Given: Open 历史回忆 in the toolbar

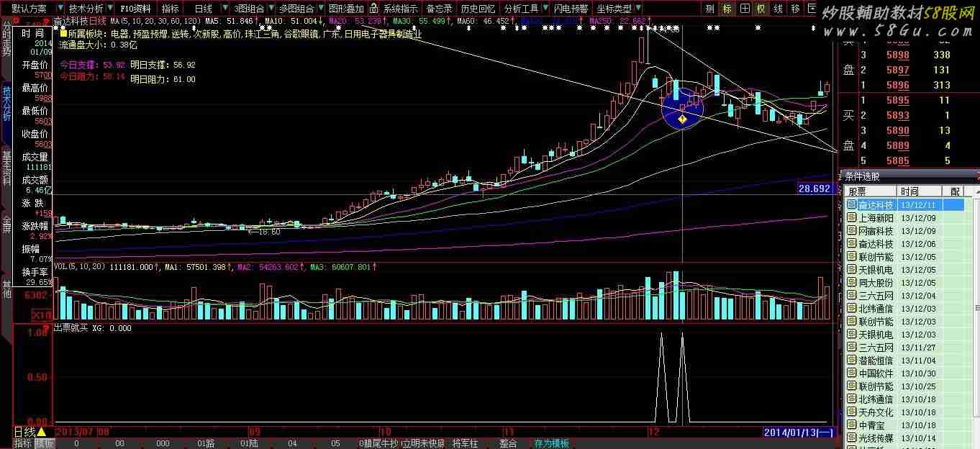Looking at the screenshot, I should coord(478,9).
